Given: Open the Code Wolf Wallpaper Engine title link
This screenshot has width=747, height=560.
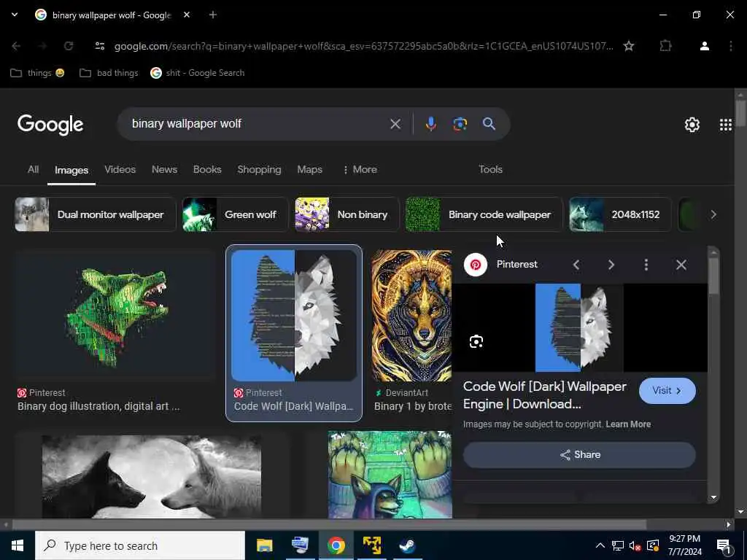Looking at the screenshot, I should click(544, 395).
